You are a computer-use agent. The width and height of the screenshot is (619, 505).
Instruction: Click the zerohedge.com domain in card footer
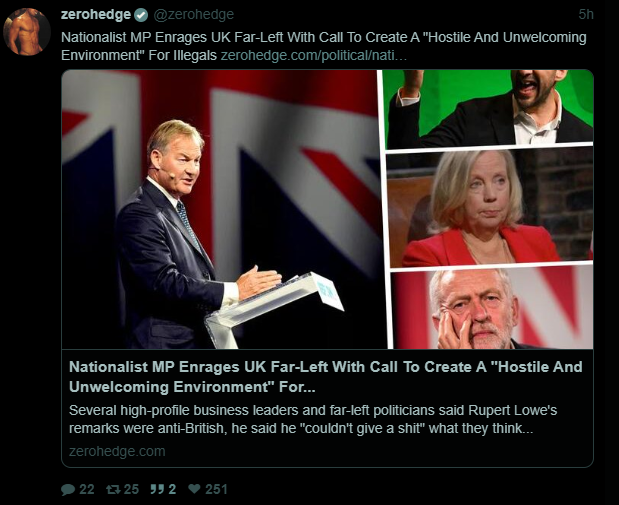[117, 451]
